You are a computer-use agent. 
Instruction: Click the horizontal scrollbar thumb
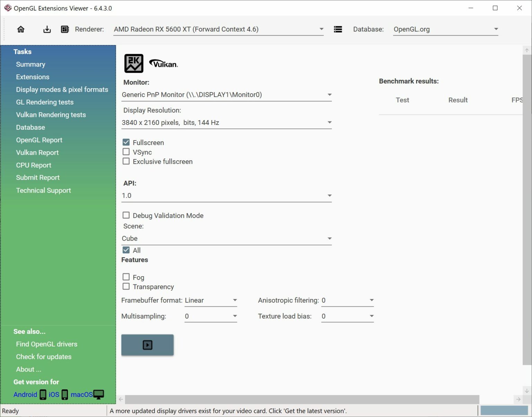[x=302, y=399]
